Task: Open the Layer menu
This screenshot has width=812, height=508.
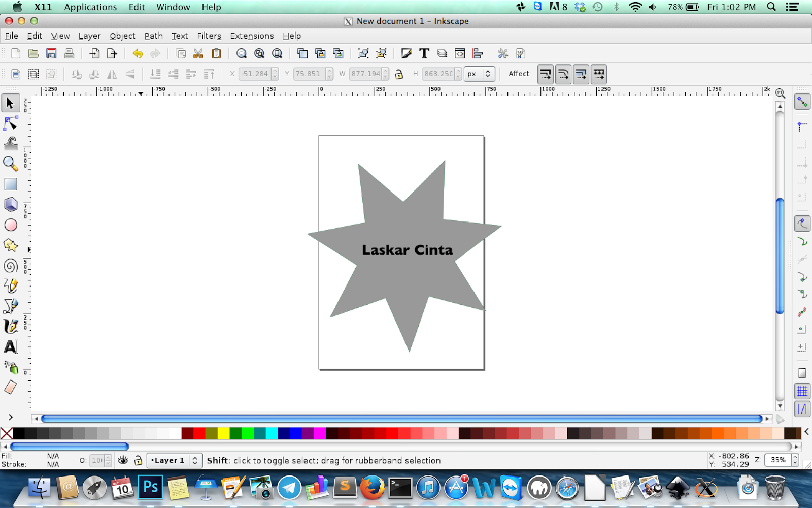Action: (89, 36)
